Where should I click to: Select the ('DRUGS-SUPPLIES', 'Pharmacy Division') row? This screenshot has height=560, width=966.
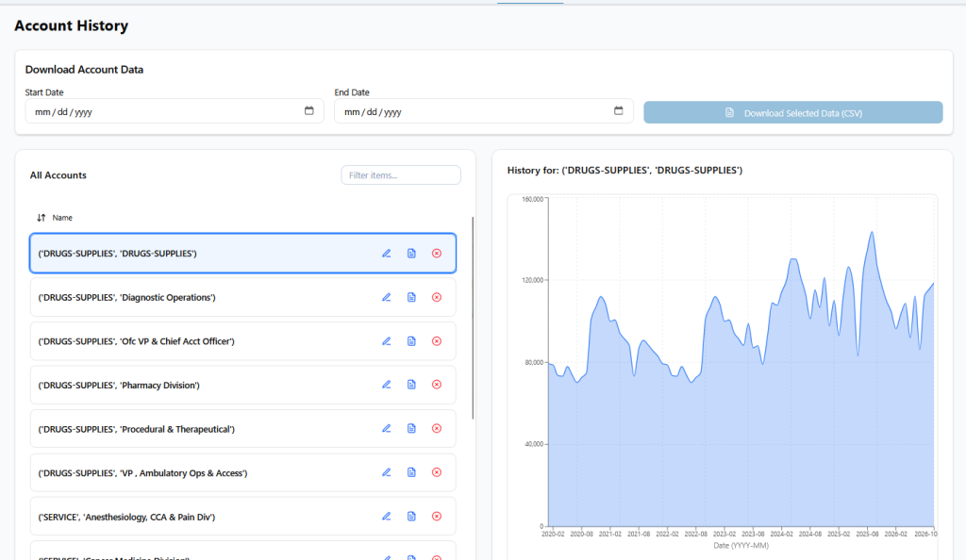(242, 385)
